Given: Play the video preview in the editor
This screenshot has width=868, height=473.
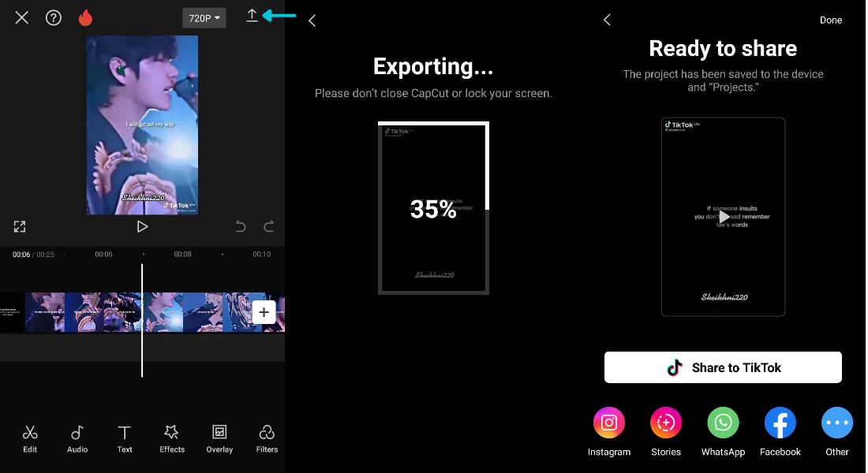Looking at the screenshot, I should coord(142,226).
